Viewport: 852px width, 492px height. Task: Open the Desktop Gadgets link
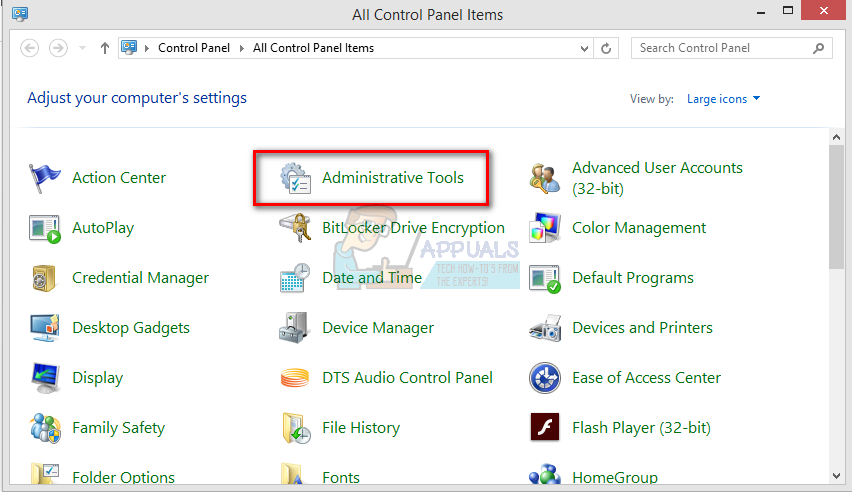(131, 328)
